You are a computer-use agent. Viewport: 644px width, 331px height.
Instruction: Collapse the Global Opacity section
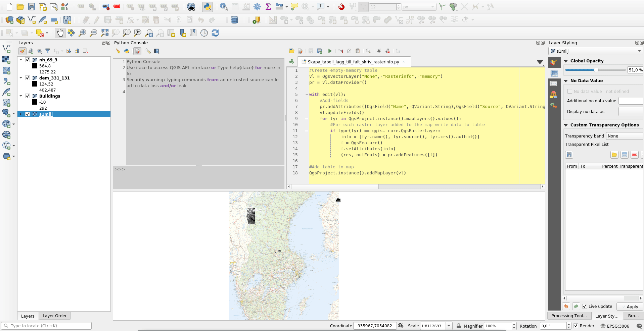tap(566, 61)
